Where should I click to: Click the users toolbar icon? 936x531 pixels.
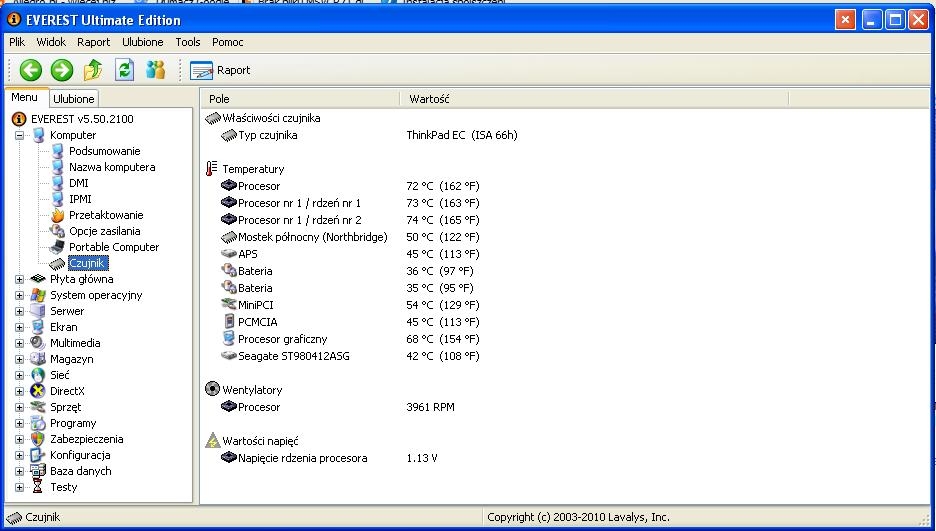point(155,70)
